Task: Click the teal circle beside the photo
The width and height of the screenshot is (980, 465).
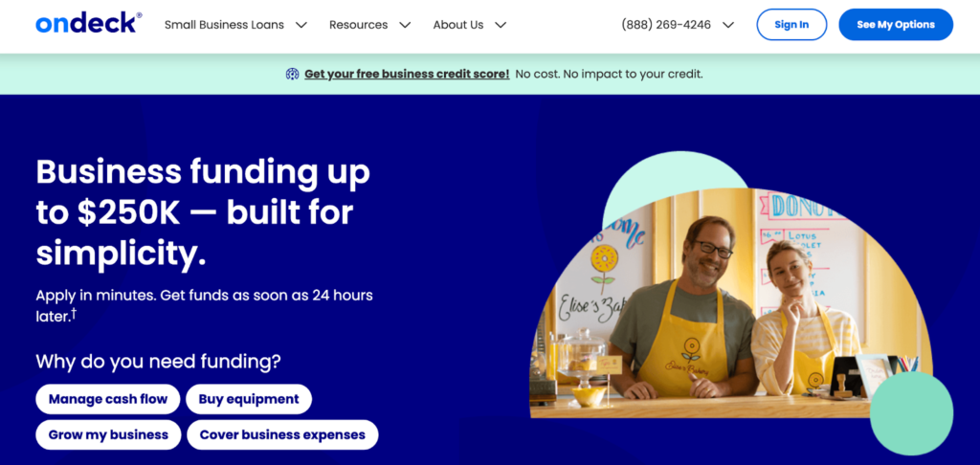Action: coord(911,413)
